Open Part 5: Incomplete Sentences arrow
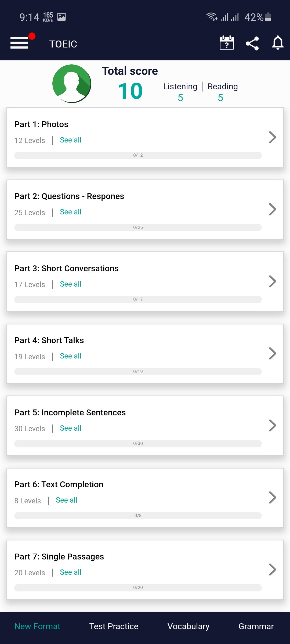 click(x=272, y=426)
